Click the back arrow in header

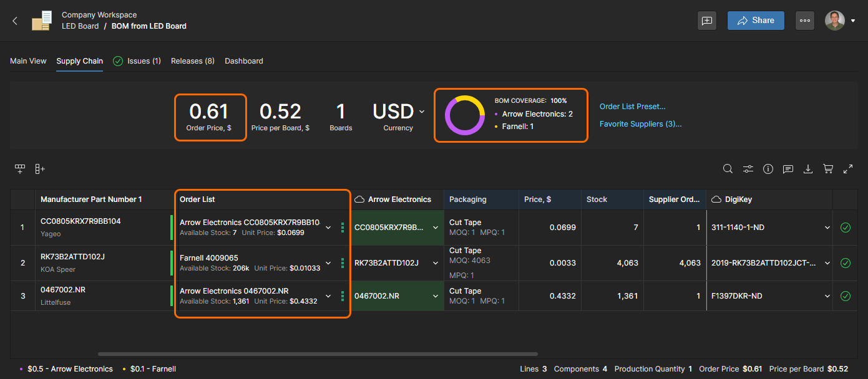tap(15, 21)
